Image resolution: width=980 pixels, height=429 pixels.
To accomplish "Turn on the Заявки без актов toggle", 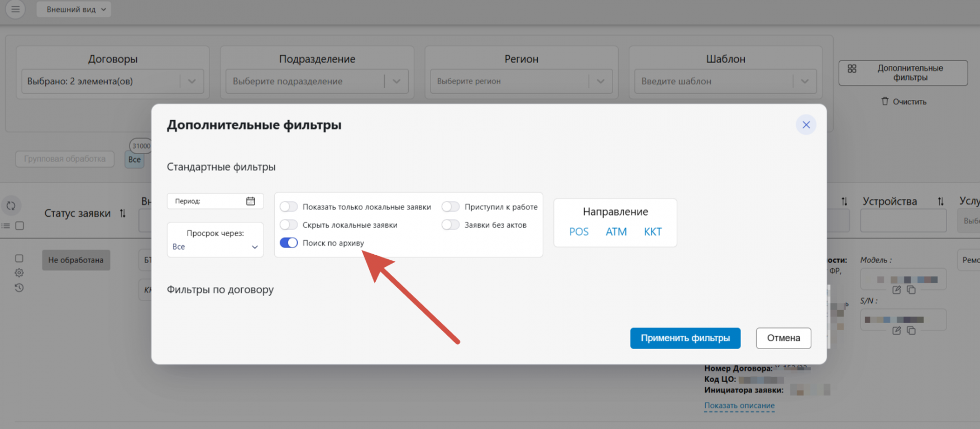I will tap(451, 225).
